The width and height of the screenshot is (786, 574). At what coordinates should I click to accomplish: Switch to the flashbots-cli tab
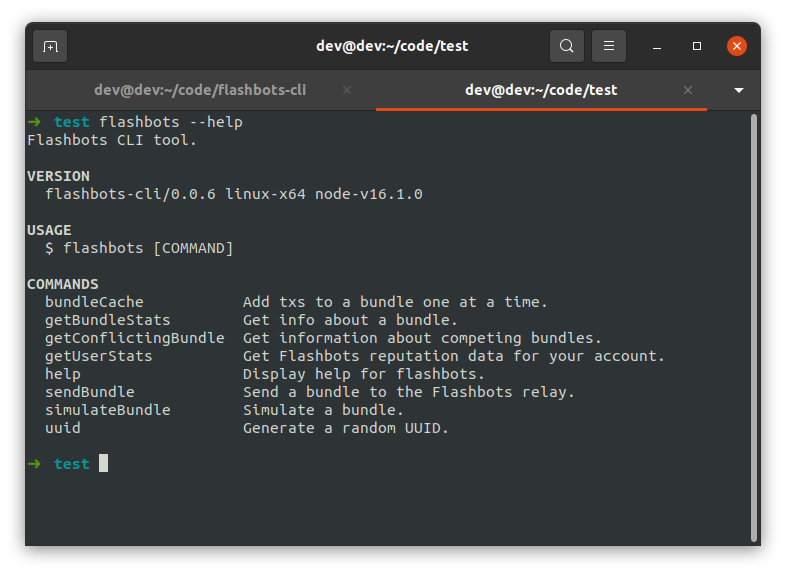tap(200, 90)
